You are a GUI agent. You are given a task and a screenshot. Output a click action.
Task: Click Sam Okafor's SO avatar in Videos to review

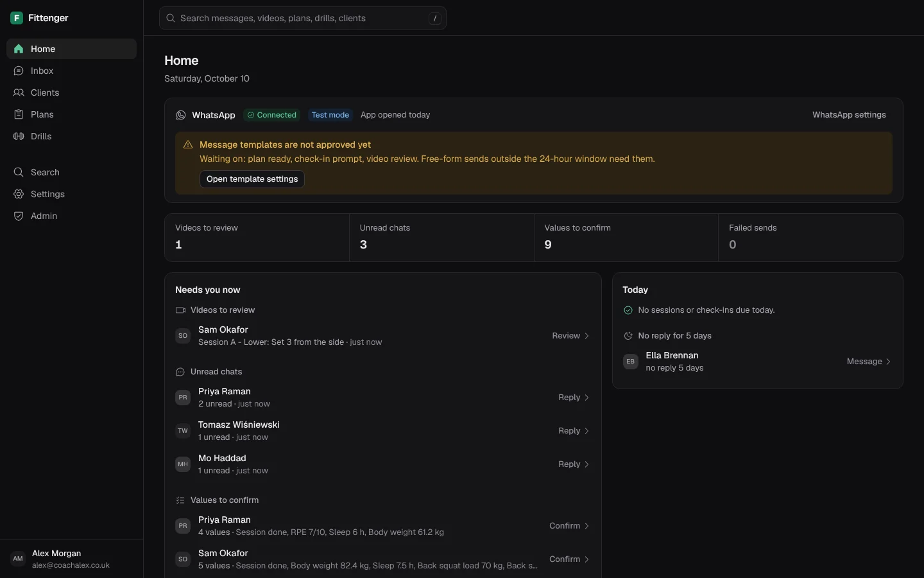(x=183, y=336)
